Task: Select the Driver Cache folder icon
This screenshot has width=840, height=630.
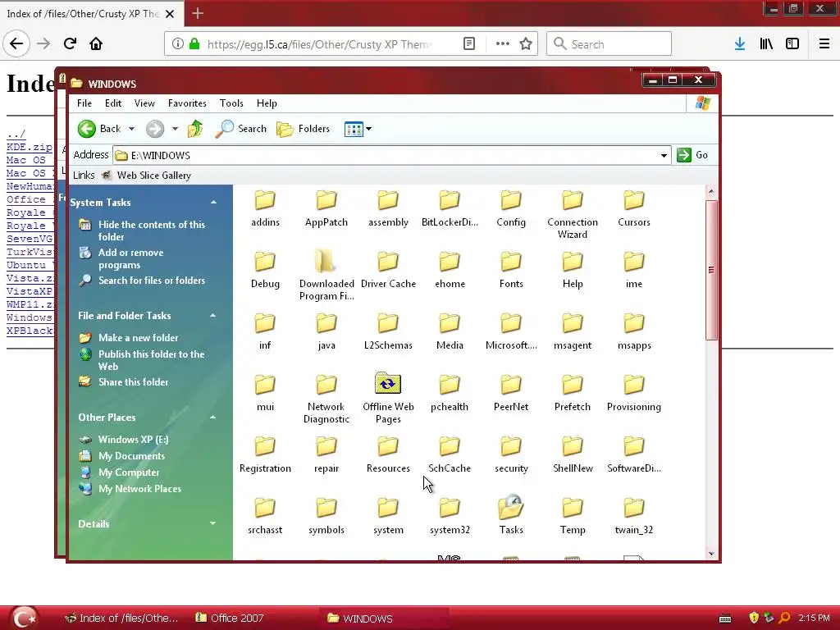Action: (x=388, y=262)
